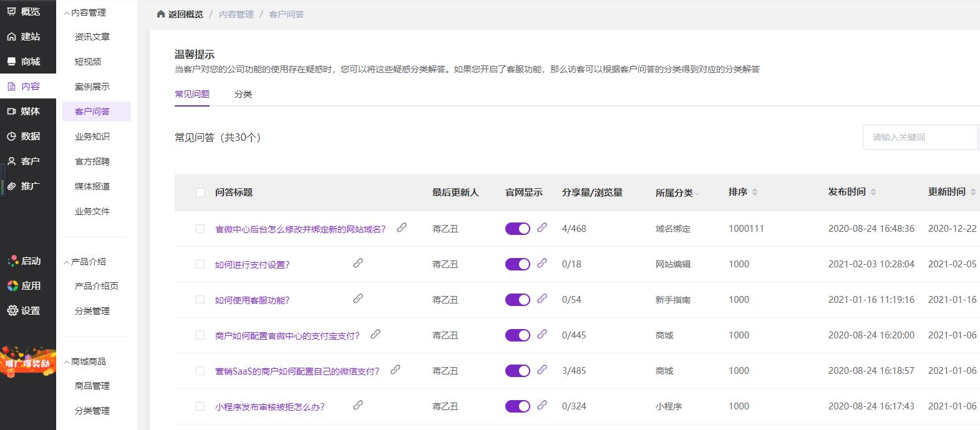Open the 数据 chart icon in the sidebar
Viewport: 980px width, 430px height.
pyautogui.click(x=12, y=136)
